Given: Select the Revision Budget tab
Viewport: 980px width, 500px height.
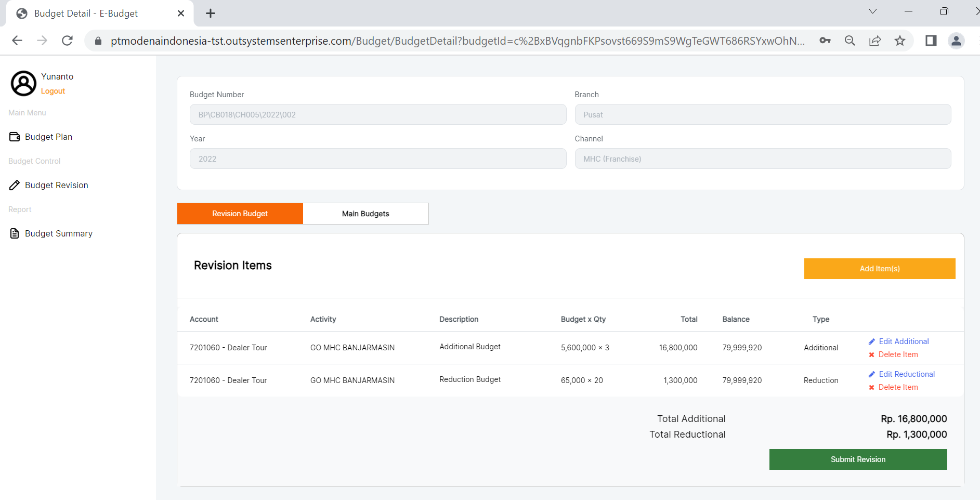Looking at the screenshot, I should pyautogui.click(x=240, y=214).
